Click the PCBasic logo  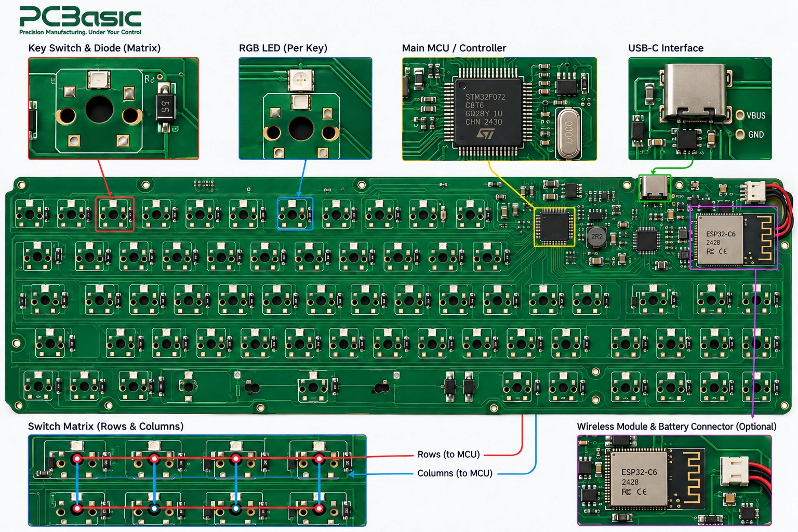coord(80,17)
